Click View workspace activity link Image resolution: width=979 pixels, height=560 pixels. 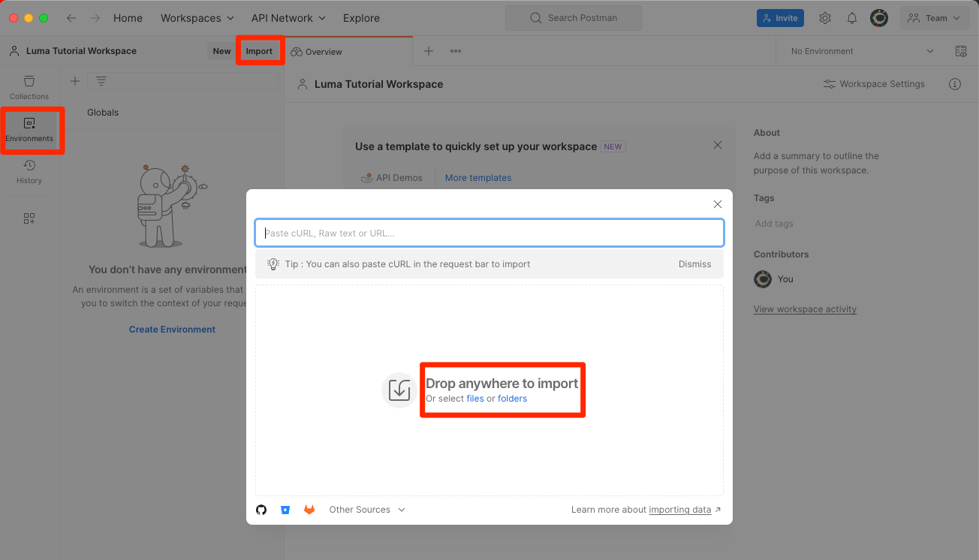(805, 309)
